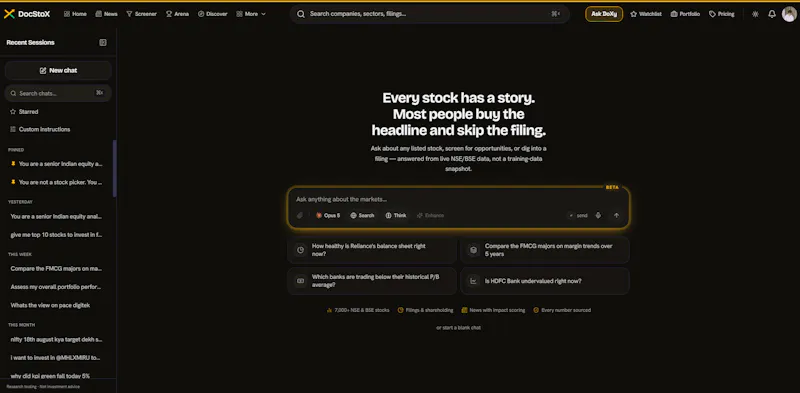The width and height of the screenshot is (800, 393).
Task: Click 'Ask anything about the markets' input
Action: coord(458,199)
